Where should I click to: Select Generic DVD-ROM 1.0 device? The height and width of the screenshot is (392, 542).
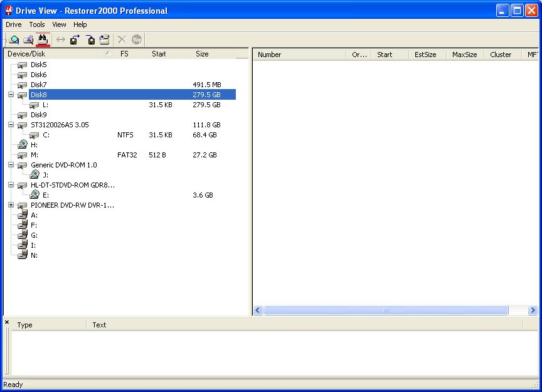pyautogui.click(x=64, y=165)
